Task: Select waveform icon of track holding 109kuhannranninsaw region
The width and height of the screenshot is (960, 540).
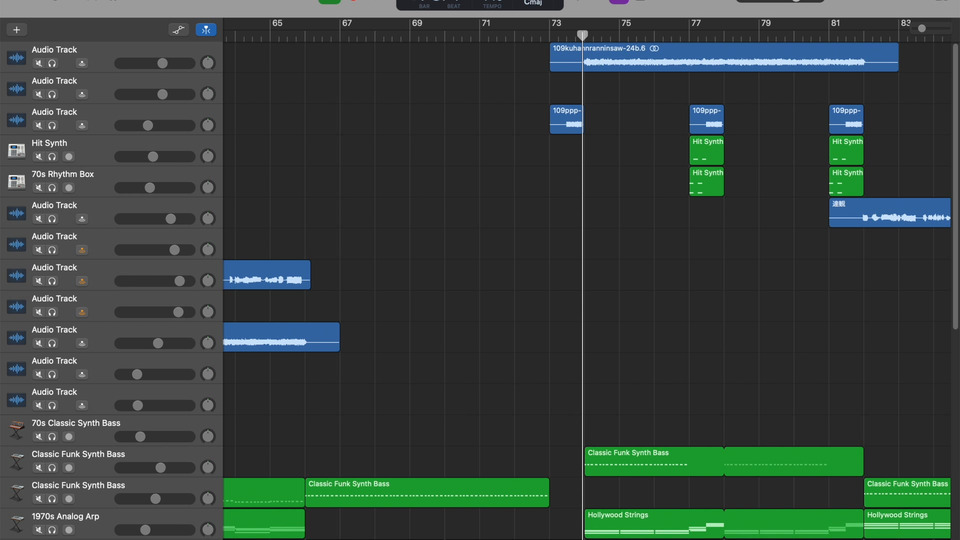Action: (x=17, y=57)
